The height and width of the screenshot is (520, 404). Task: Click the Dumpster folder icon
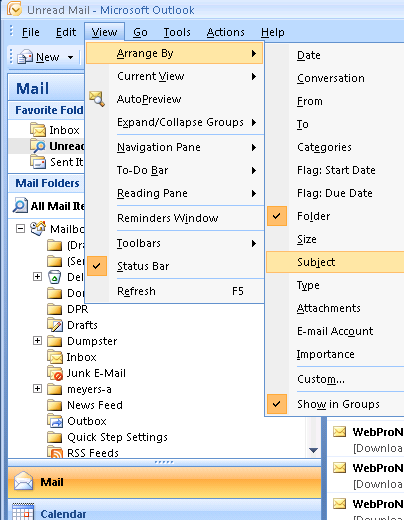pos(54,341)
